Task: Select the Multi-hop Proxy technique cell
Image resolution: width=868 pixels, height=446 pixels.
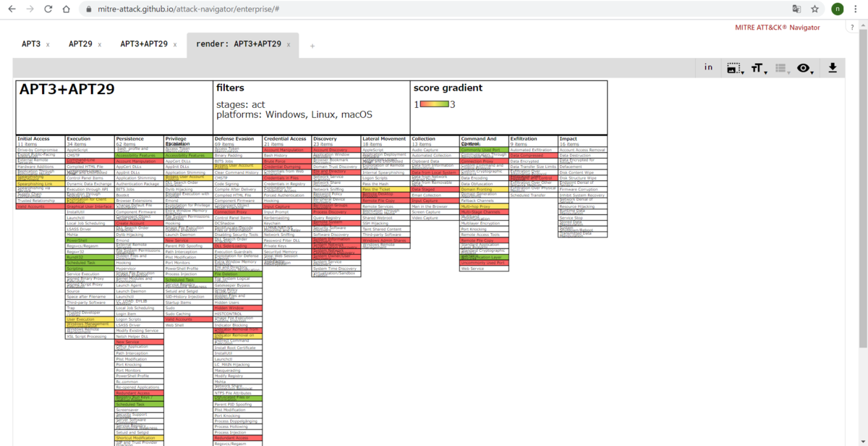Action: tap(484, 206)
